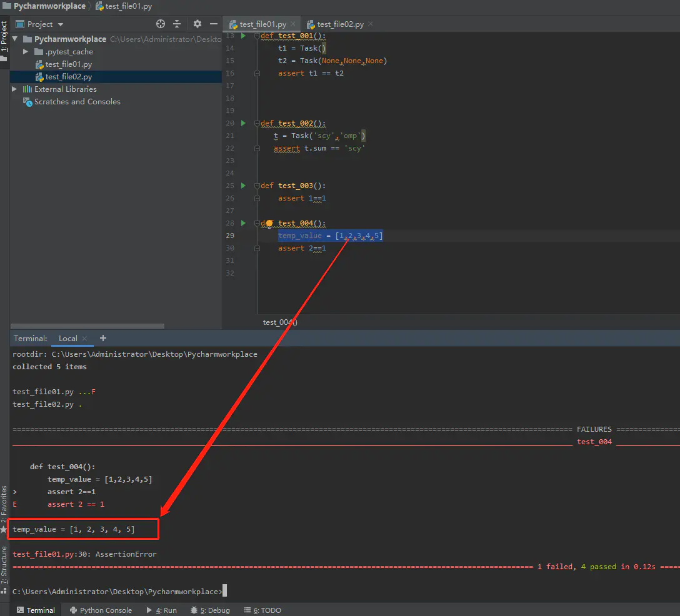Image resolution: width=680 pixels, height=616 pixels.
Task: Click 'temp_value = [1, 2, 3, 4, 5]' terminal output
Action: (x=73, y=529)
